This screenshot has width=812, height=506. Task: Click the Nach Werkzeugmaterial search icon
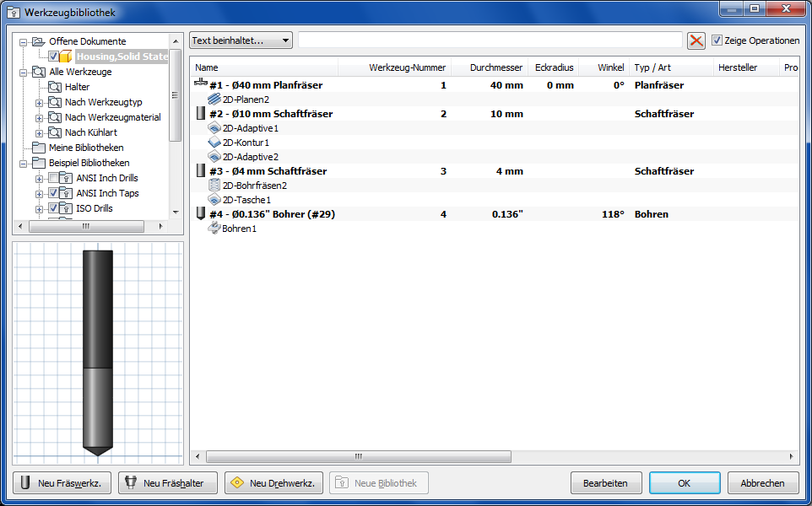point(54,117)
